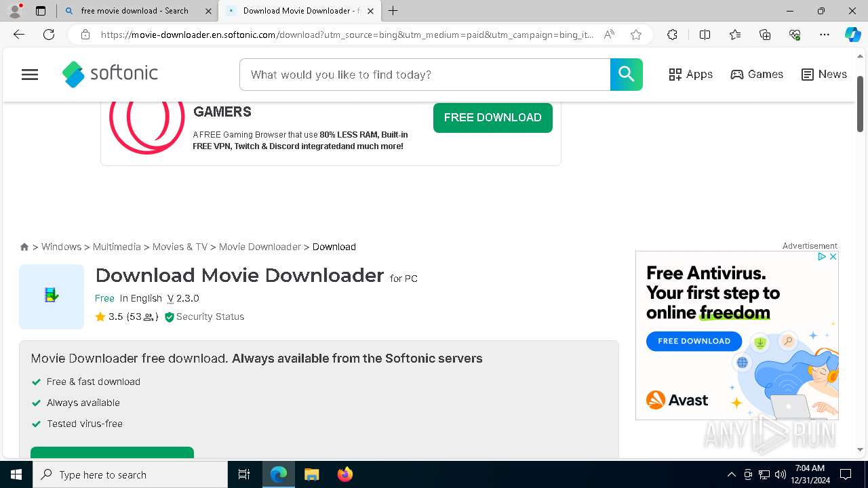Image resolution: width=868 pixels, height=488 pixels.
Task: Open Collections
Action: (765, 35)
